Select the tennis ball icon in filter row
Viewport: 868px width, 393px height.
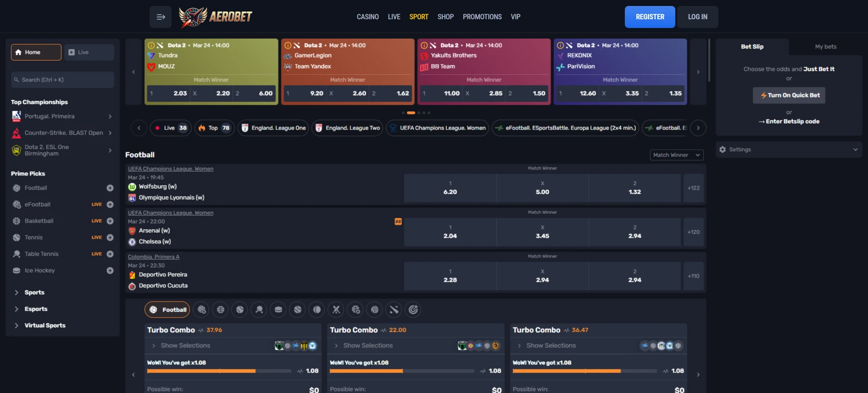(x=240, y=310)
